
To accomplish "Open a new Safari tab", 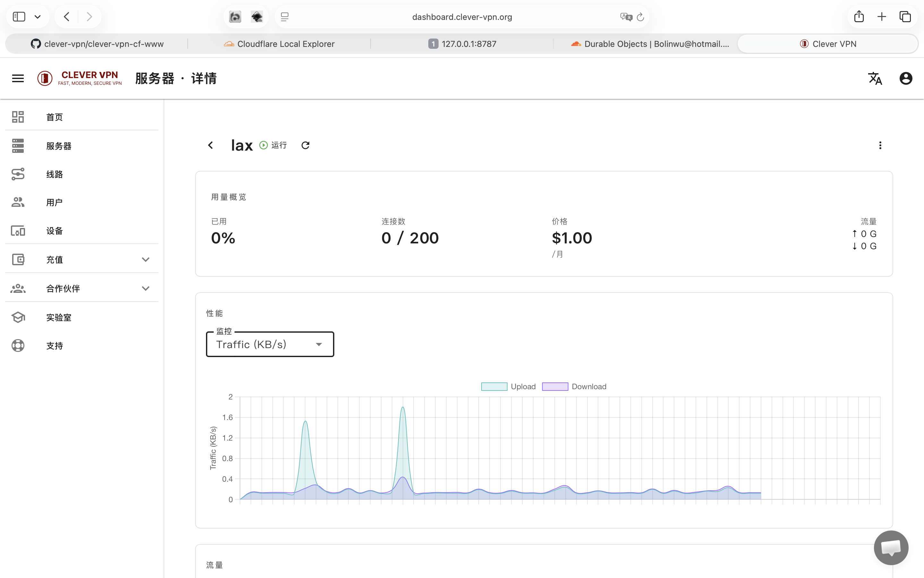I will click(x=882, y=17).
